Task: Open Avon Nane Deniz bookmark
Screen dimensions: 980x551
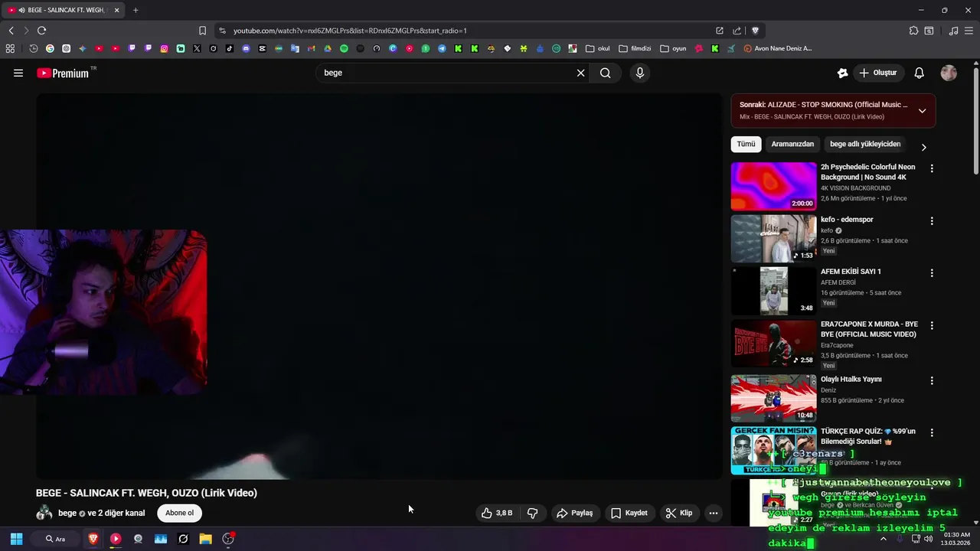Action: click(778, 48)
